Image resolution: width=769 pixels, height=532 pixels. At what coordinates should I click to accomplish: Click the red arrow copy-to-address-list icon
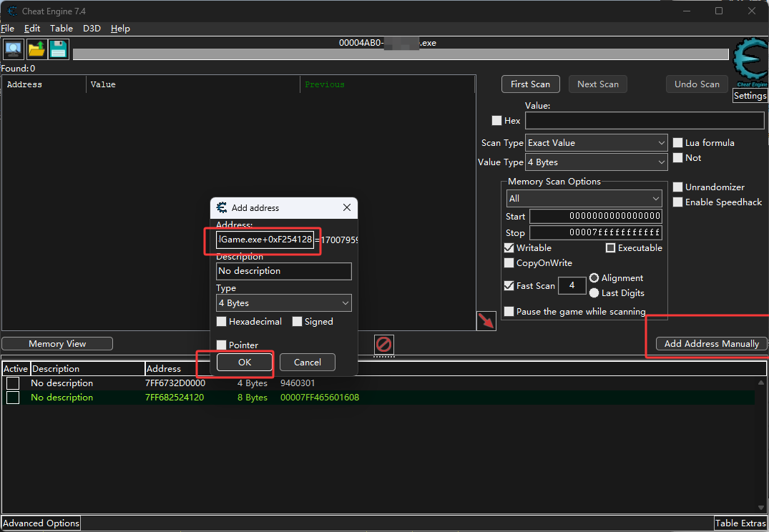[486, 321]
